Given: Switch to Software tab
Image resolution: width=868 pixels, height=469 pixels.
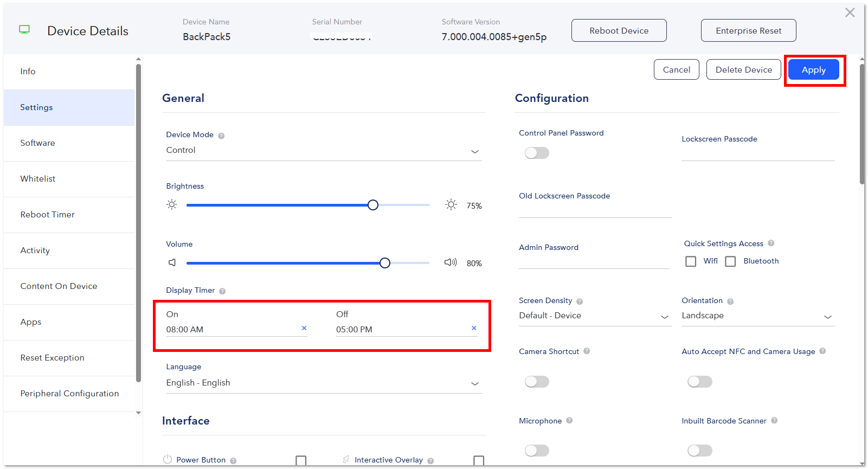Looking at the screenshot, I should pos(69,143).
